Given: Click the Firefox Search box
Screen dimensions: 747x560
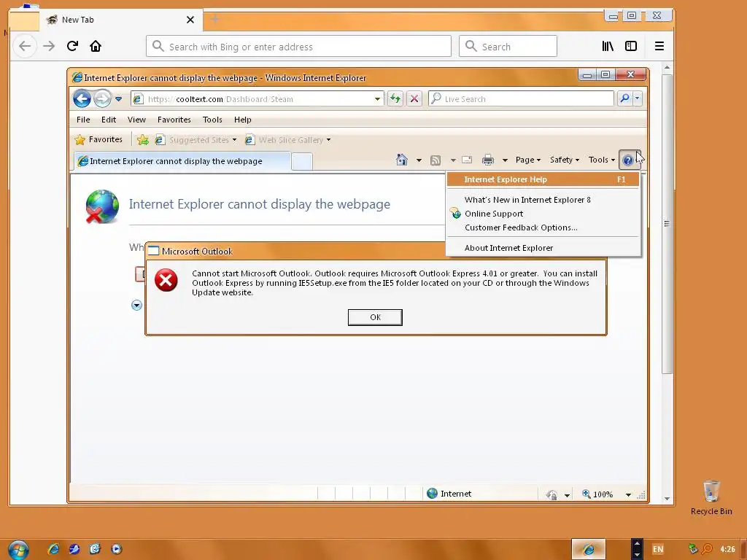Looking at the screenshot, I should coord(508,46).
